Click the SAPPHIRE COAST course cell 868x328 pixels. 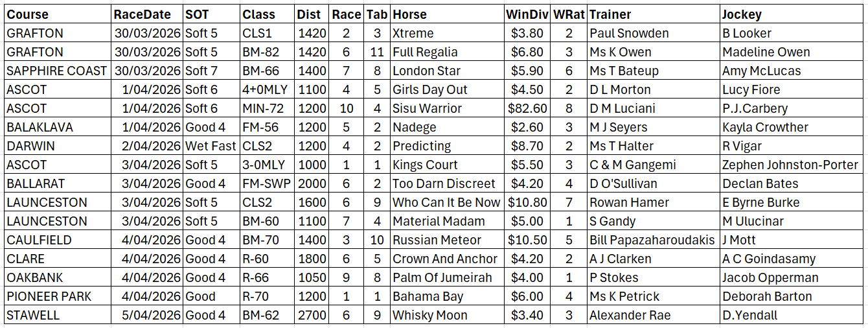pos(56,71)
